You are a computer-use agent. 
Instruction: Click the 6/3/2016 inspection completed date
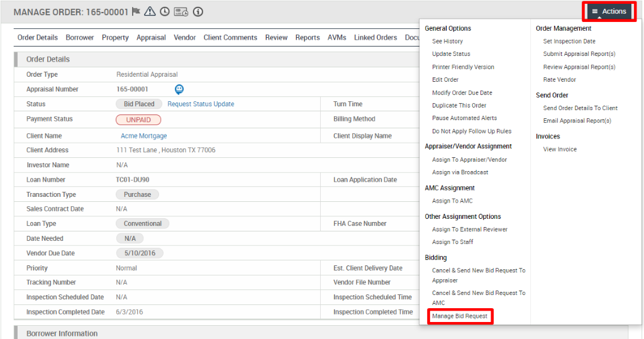130,312
